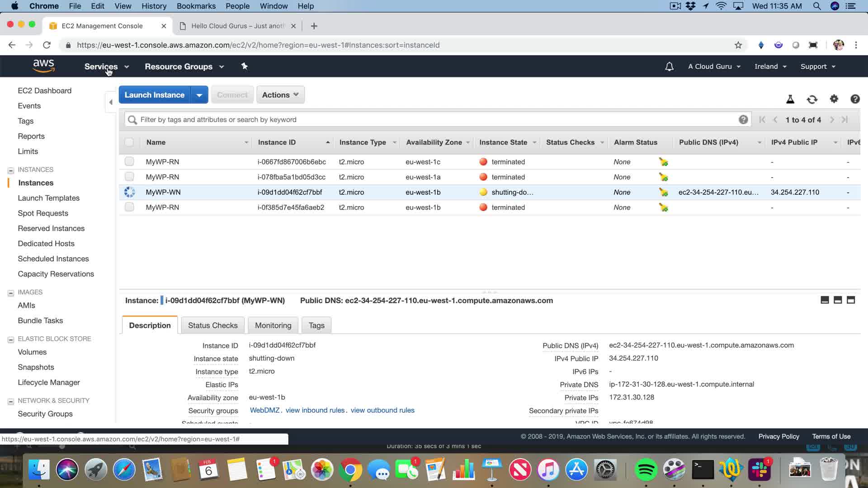
Task: Click the alarm icon for MyWP-WN row
Action: (663, 192)
